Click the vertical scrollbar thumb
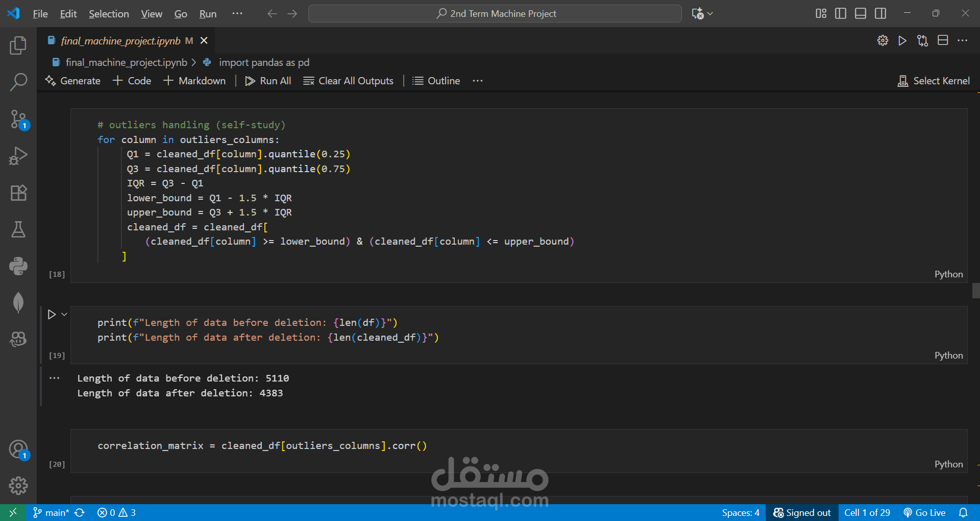 pos(976,291)
